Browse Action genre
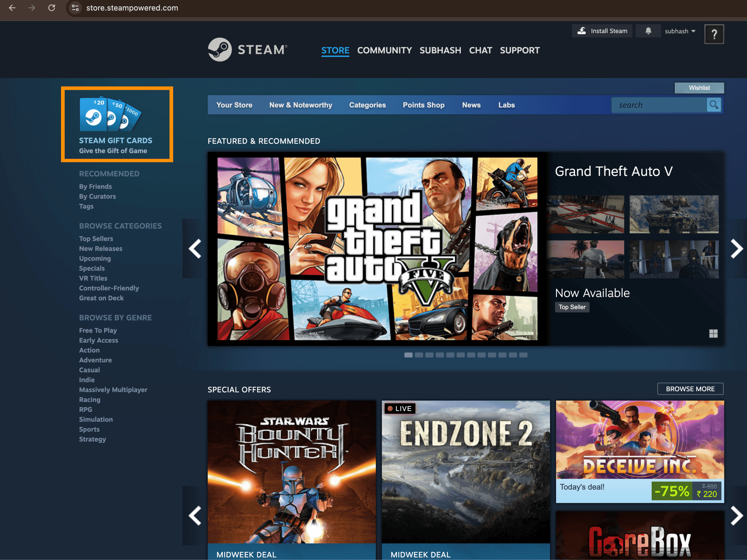Screen dimensions: 747x560 pyautogui.click(x=89, y=350)
